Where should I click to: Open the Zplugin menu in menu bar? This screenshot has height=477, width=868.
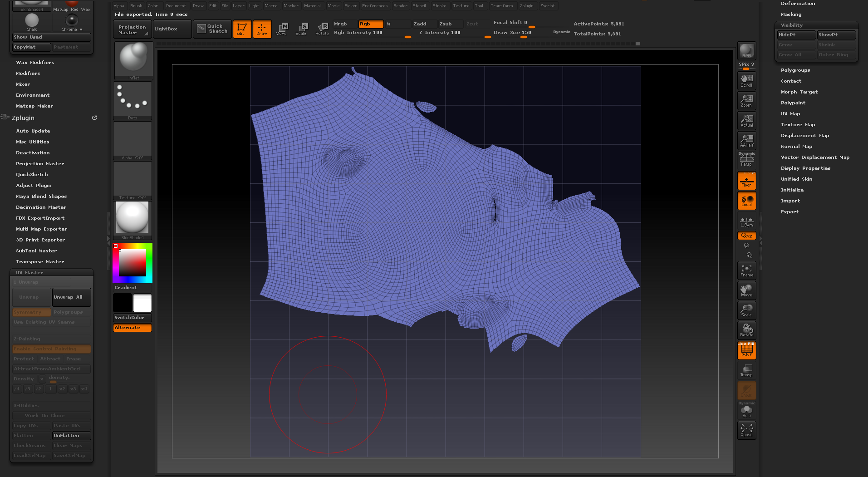[x=526, y=6]
